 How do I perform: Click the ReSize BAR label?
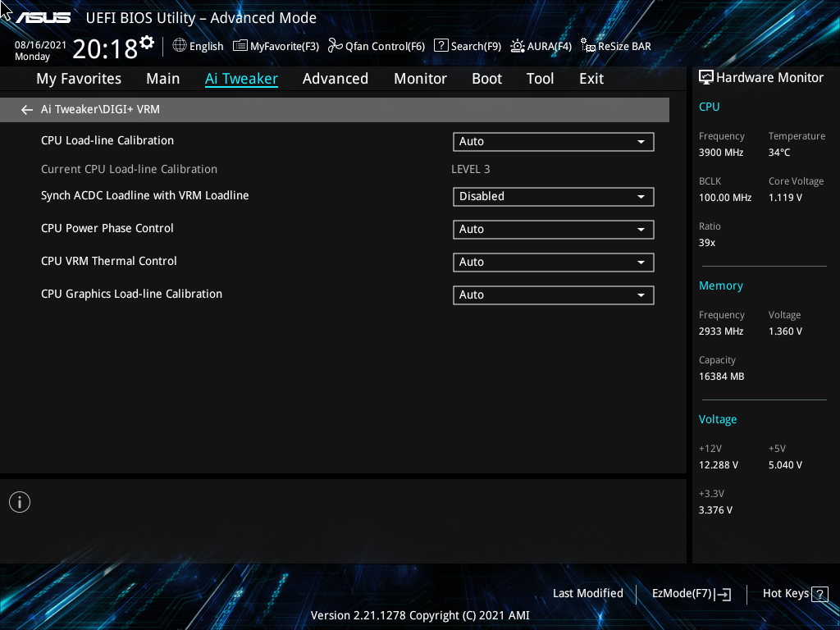(624, 47)
